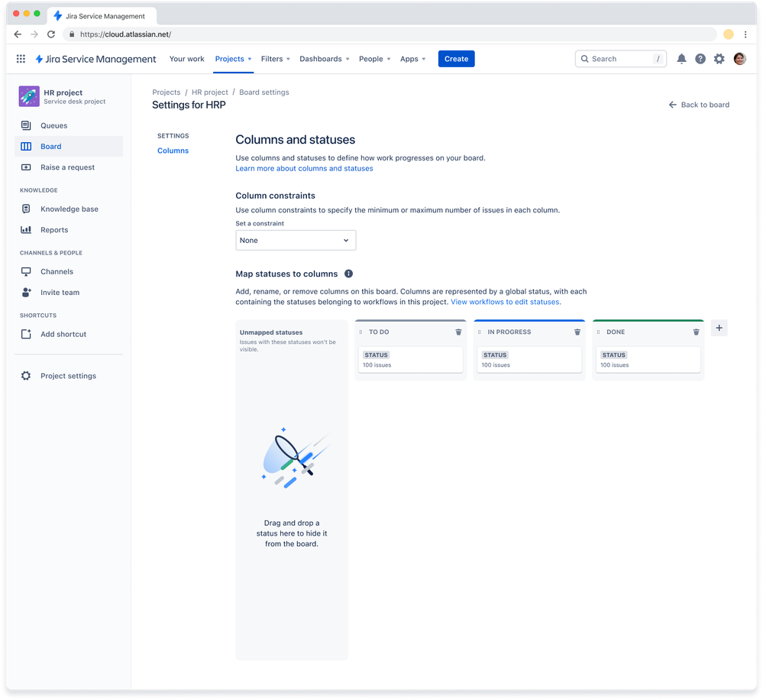Open the help question mark icon
The width and height of the screenshot is (763, 700).
[x=700, y=59]
